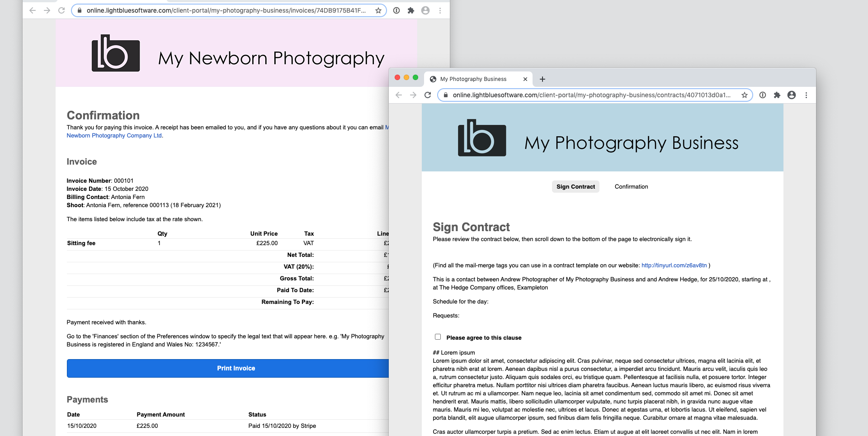Close the My Photography Business tab
Image resolution: width=868 pixels, height=436 pixels.
525,79
